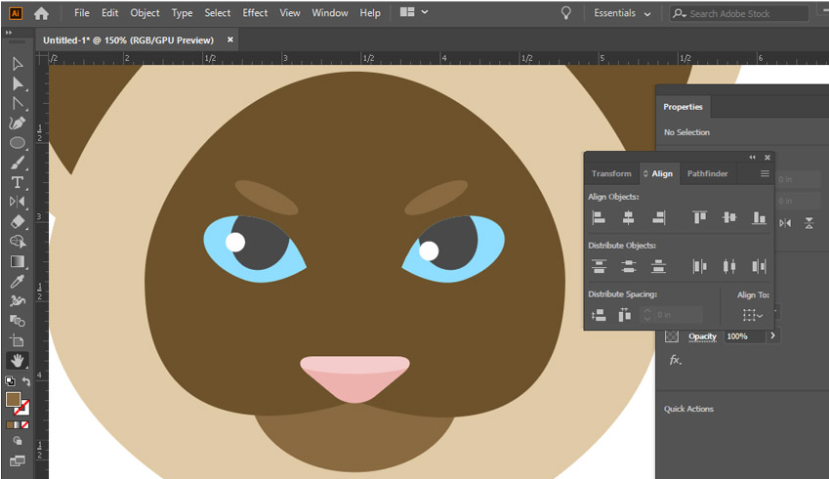Image resolution: width=829 pixels, height=479 pixels.
Task: Click the Opacity label link
Action: coord(702,336)
